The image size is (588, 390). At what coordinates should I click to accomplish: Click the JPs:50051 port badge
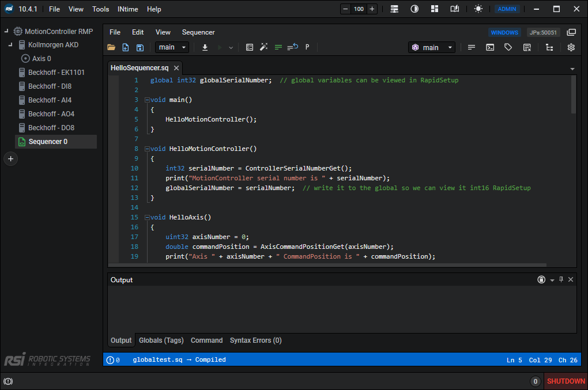point(543,33)
